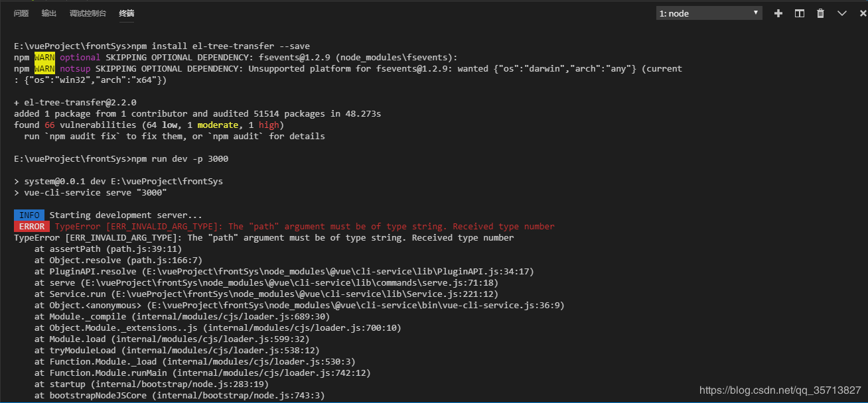Screen dimensions: 868x403
Task: Create a new terminal with plus icon
Action: (778, 13)
